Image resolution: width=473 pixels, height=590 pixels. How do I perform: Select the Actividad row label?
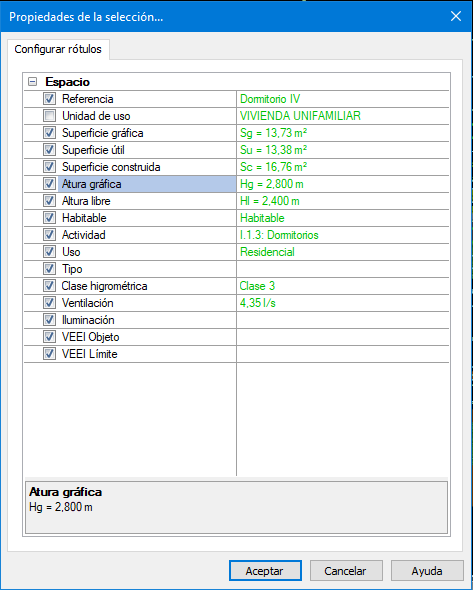coord(84,235)
